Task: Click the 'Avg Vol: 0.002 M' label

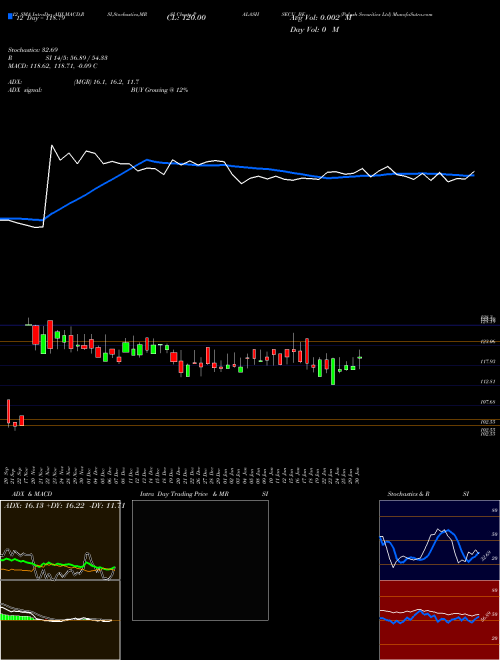Action: point(320,18)
